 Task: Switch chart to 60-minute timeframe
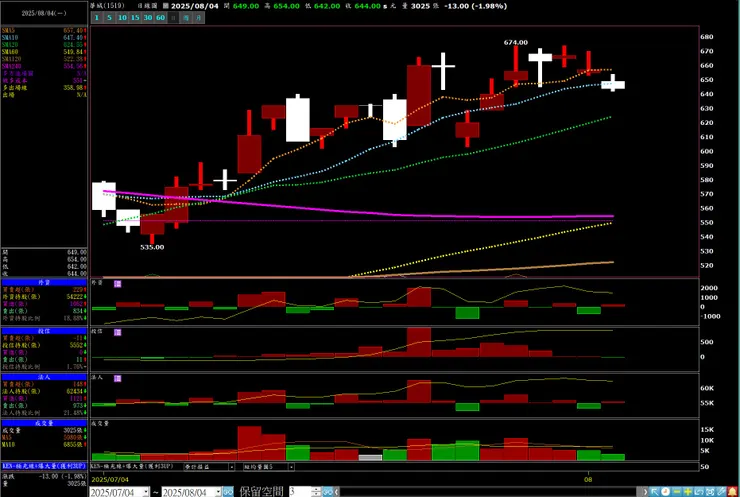point(160,18)
